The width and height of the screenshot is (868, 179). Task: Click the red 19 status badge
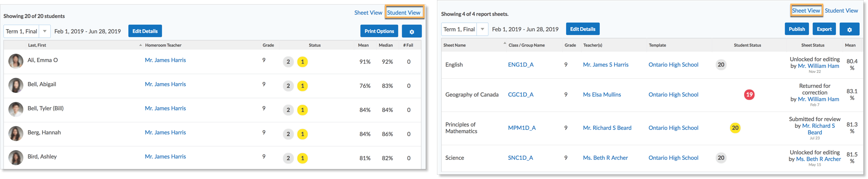click(x=749, y=94)
